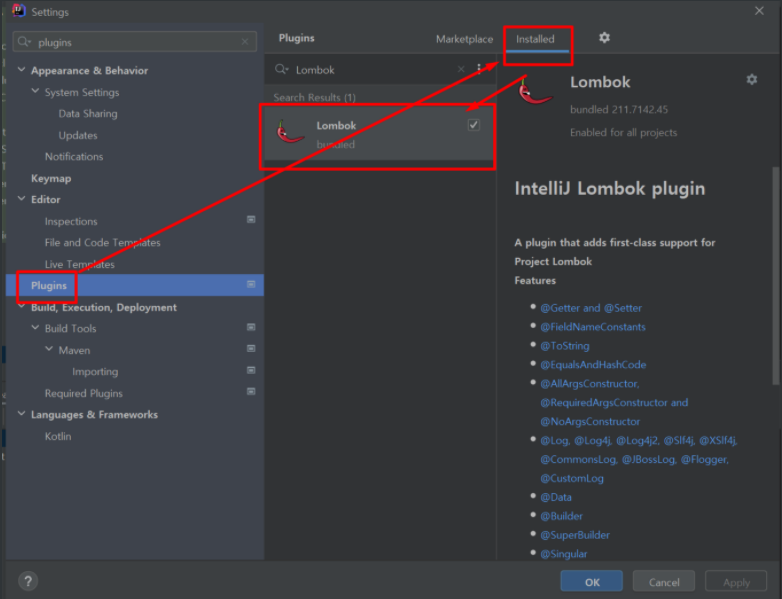Open Data Sharing settings
Screen dimensions: 782x599
coord(88,114)
